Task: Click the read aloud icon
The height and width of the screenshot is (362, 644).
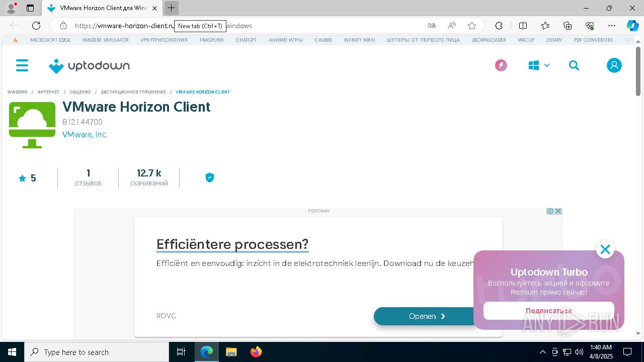Action: (x=452, y=26)
